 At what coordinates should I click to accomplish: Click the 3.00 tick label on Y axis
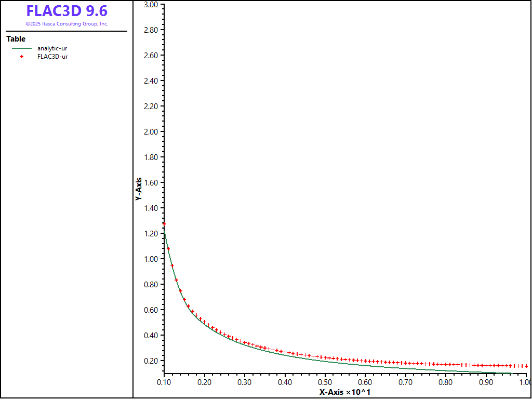coord(151,5)
